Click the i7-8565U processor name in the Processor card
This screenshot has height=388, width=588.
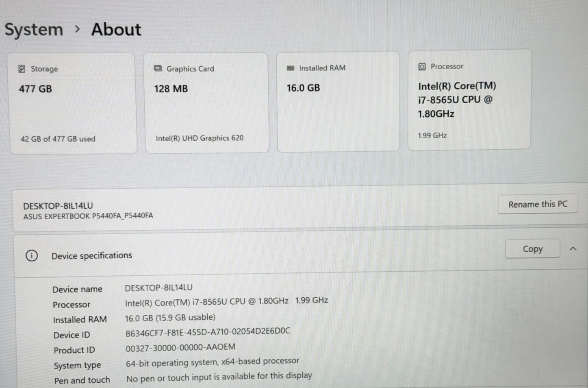[457, 100]
